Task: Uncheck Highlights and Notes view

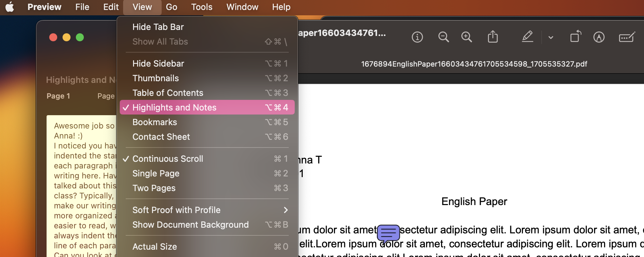Action: point(207,108)
